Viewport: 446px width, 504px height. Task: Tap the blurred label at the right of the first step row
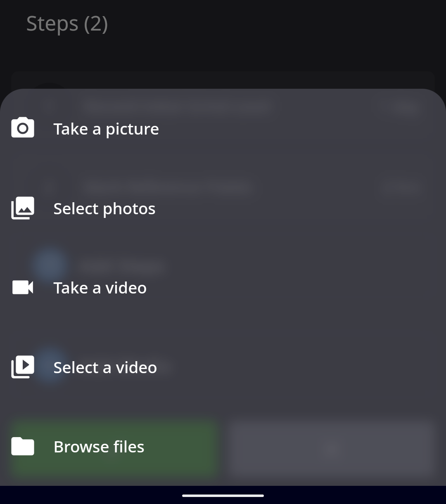(406, 108)
